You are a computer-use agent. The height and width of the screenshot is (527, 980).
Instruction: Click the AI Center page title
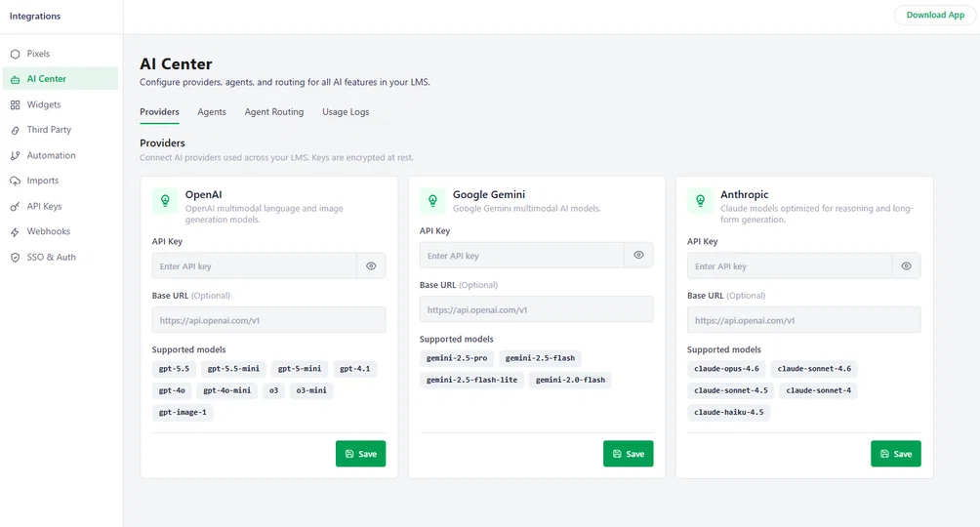(176, 63)
